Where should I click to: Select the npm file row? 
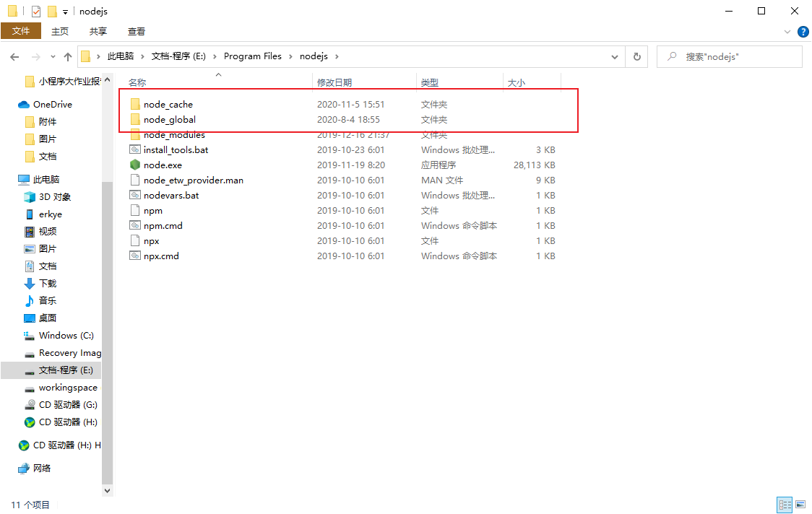(x=344, y=211)
